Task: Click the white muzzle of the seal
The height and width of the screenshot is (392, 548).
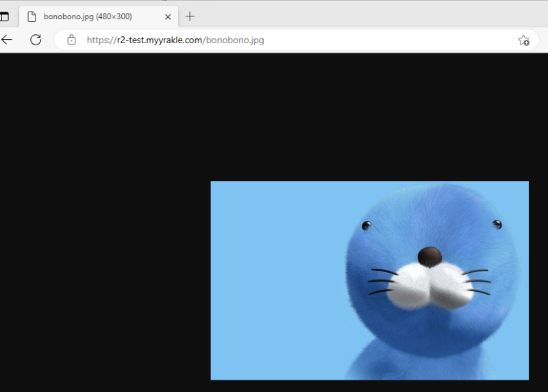Action: tap(429, 286)
